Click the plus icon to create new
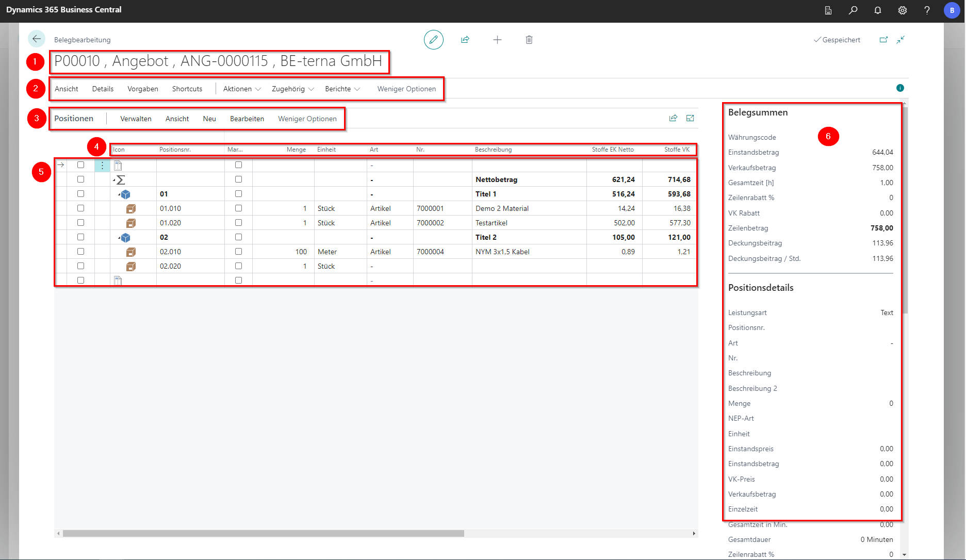The height and width of the screenshot is (560, 966). point(497,40)
